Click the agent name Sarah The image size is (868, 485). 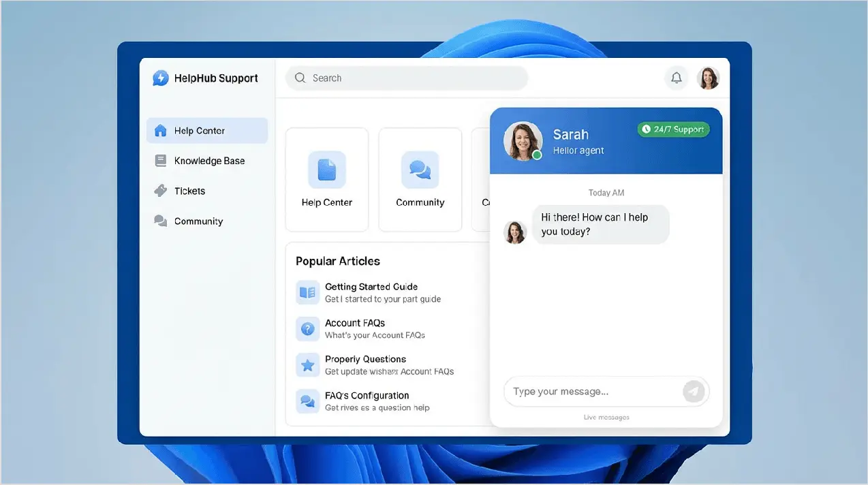click(x=571, y=134)
